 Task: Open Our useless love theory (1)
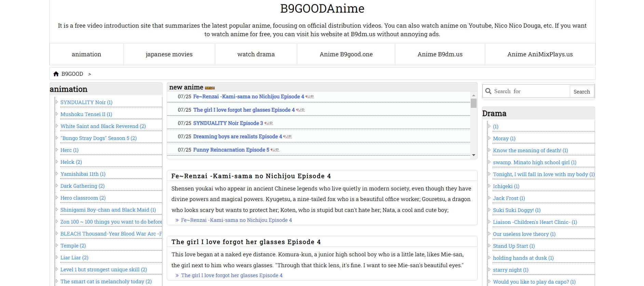coord(524,234)
